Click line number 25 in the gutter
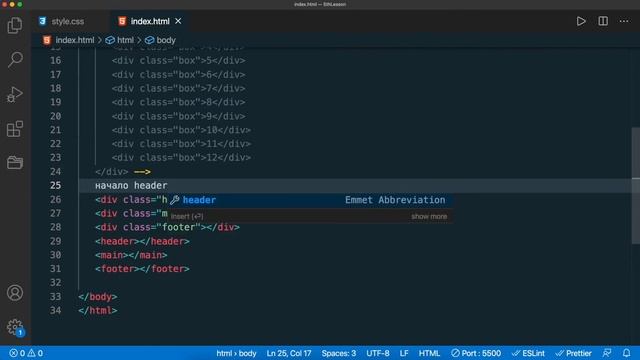 [56, 185]
